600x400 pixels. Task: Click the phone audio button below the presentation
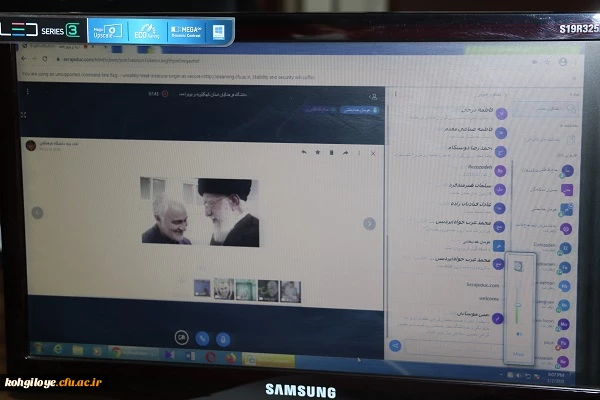203,339
